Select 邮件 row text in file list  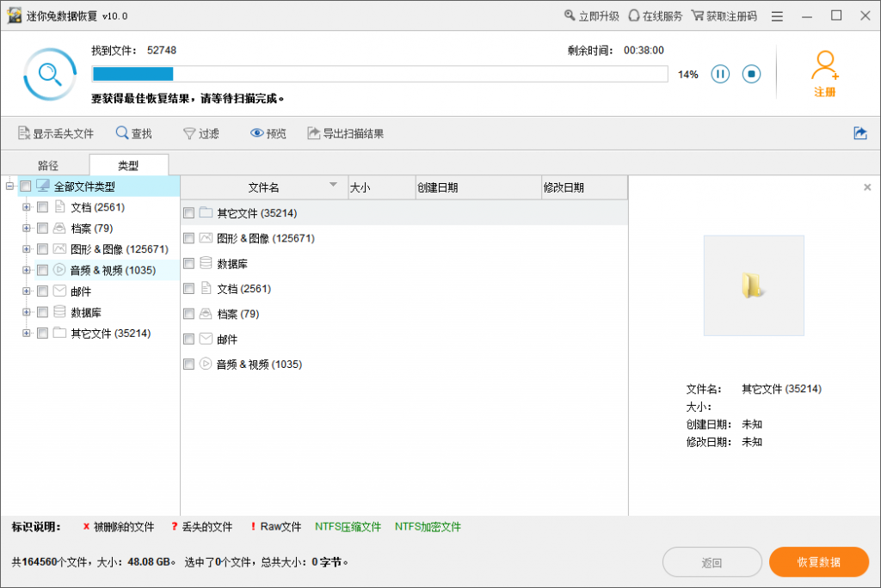(x=227, y=340)
